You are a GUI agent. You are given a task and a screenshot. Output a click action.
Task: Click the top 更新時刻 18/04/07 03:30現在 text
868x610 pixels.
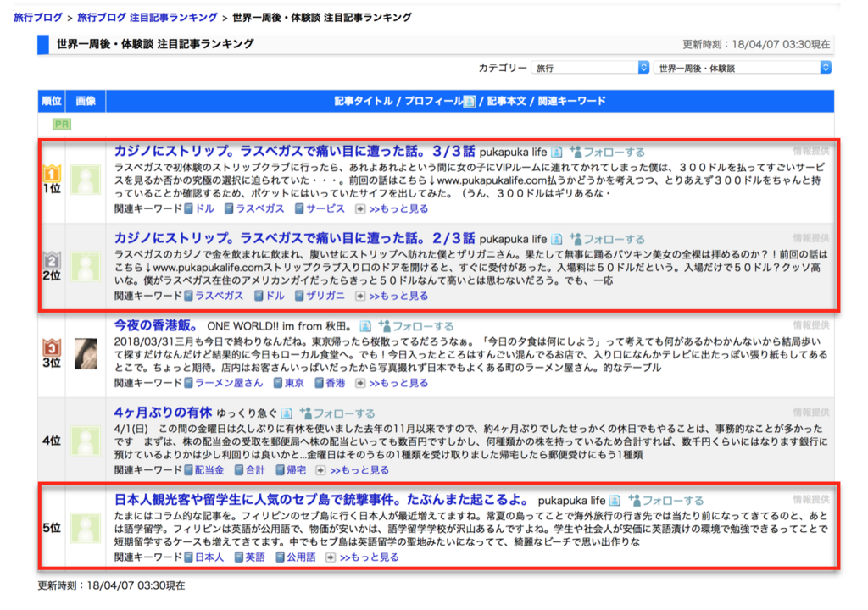(755, 44)
